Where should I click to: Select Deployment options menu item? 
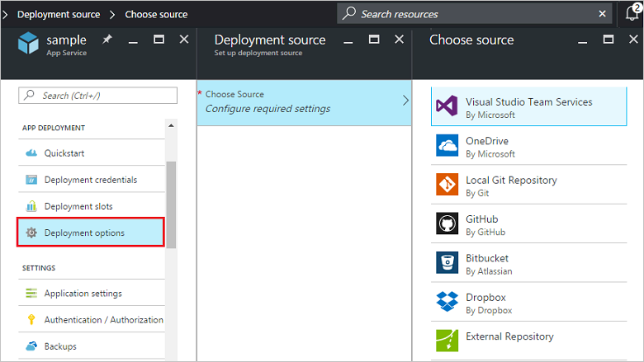(x=91, y=233)
